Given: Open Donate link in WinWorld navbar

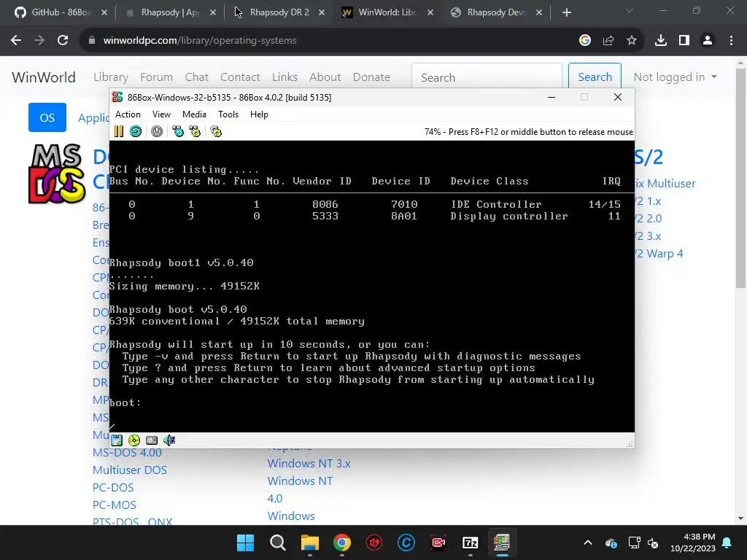Looking at the screenshot, I should pos(371,77).
